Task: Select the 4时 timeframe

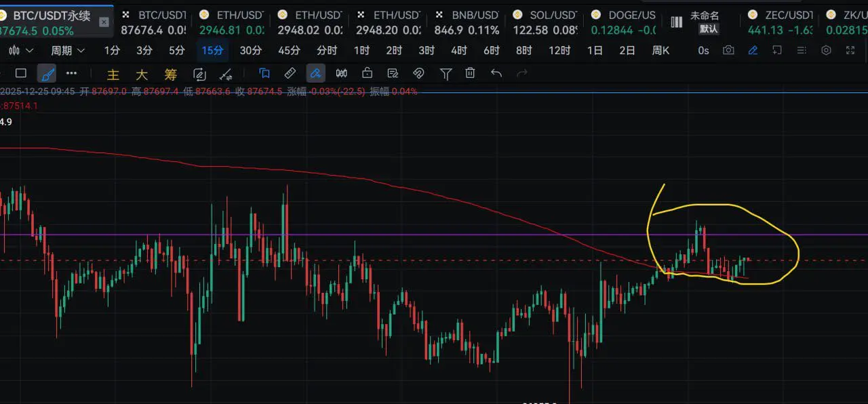Action: point(459,51)
